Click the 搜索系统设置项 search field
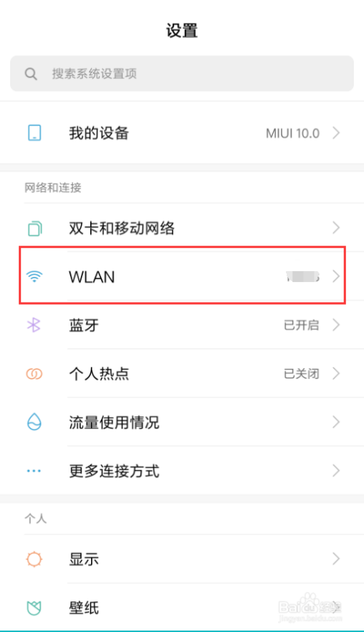 182,74
